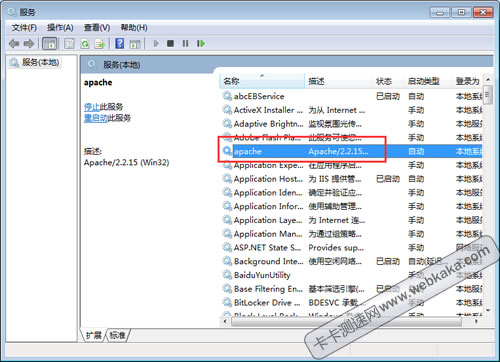Screen dimensions: 500x362
Task: Click the Back arrow toolbar icon
Action: click(x=14, y=44)
